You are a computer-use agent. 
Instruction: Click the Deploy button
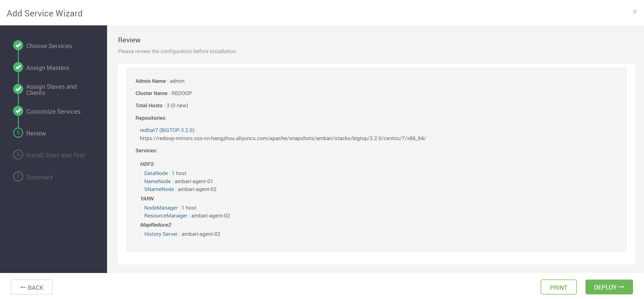(x=609, y=287)
